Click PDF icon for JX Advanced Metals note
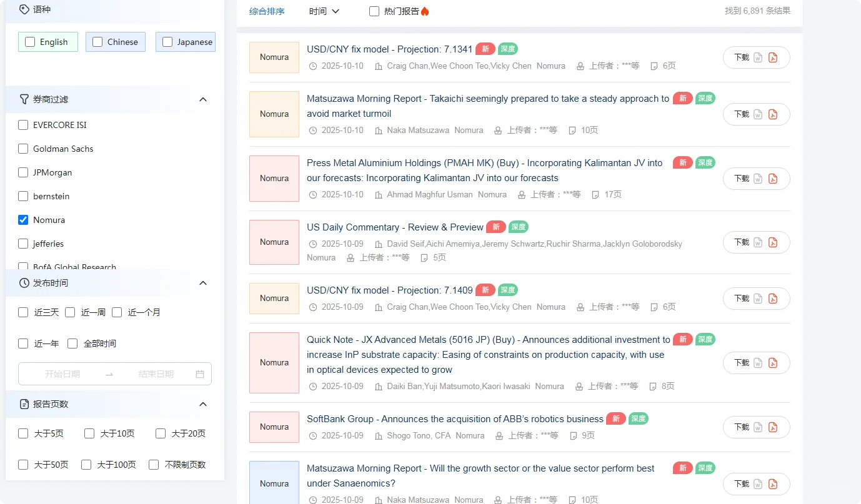The height and width of the screenshot is (504, 861). click(773, 363)
